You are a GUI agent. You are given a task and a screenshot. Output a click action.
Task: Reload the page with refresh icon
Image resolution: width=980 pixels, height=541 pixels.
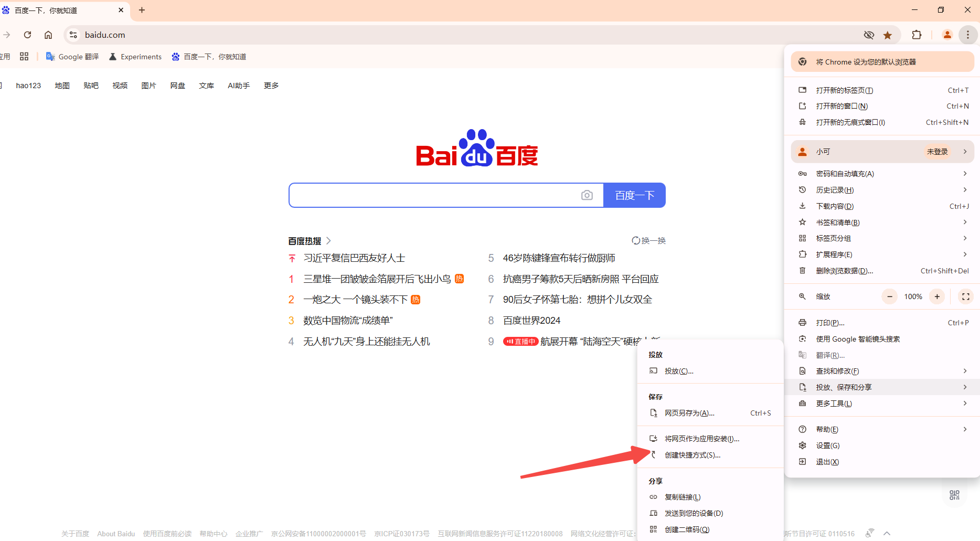click(27, 35)
